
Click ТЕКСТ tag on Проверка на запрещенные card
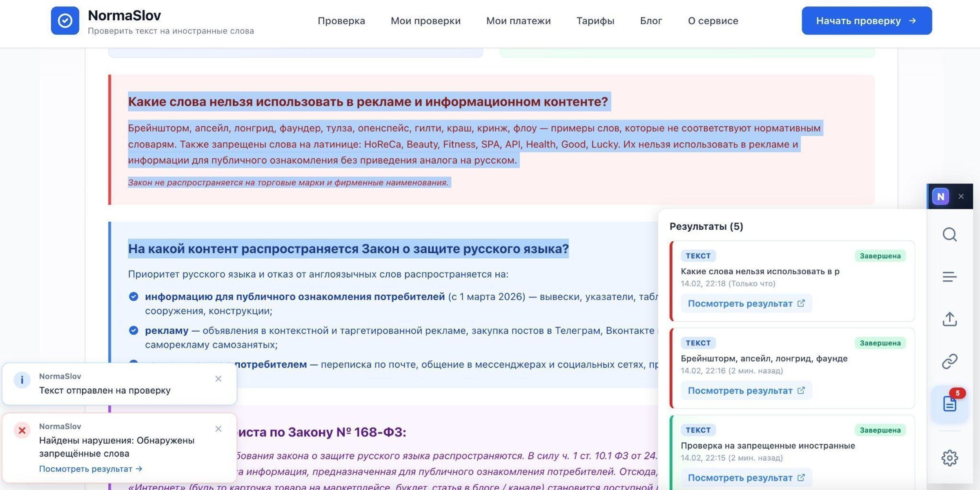tap(698, 430)
